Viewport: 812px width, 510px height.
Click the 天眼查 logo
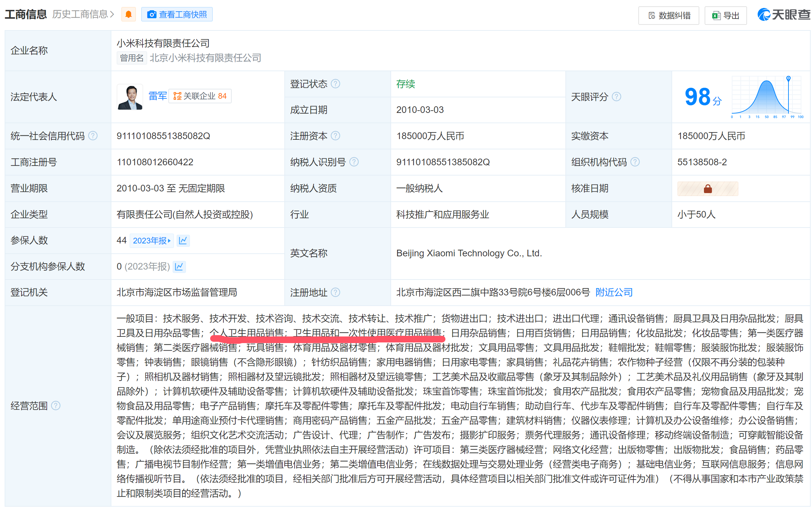(784, 15)
